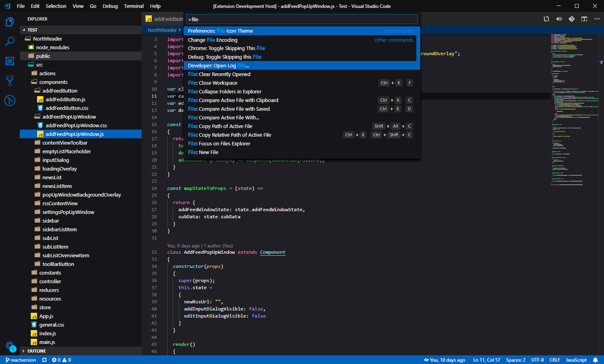Viewport: 604px width, 364px height.
Task: Collapse the NorthReader folder
Action: (80, 39)
